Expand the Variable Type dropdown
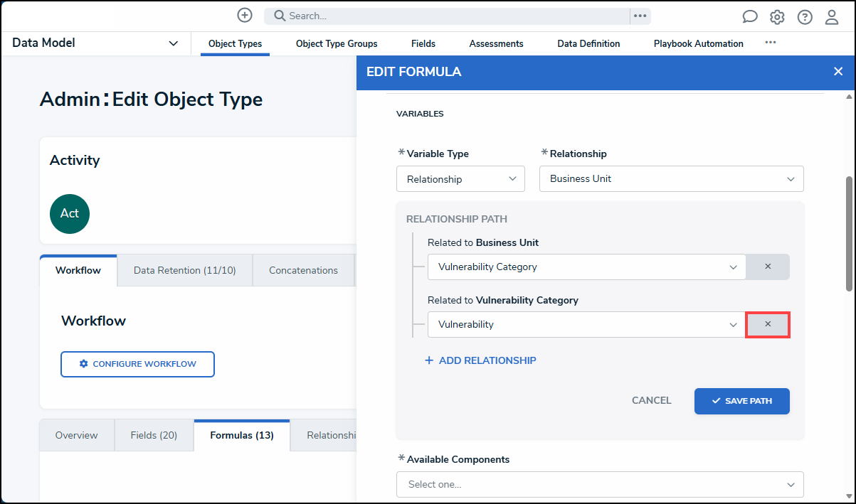 tap(460, 179)
